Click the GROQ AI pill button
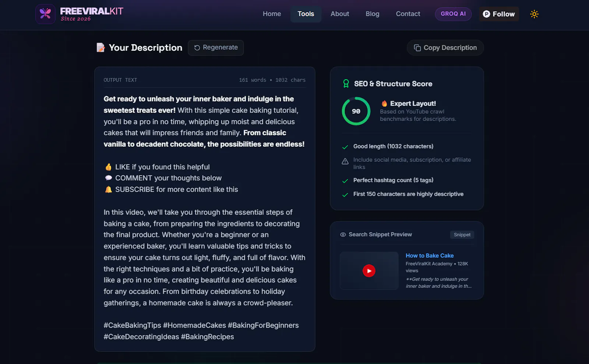Viewport: 589px width, 364px height. pos(453,14)
